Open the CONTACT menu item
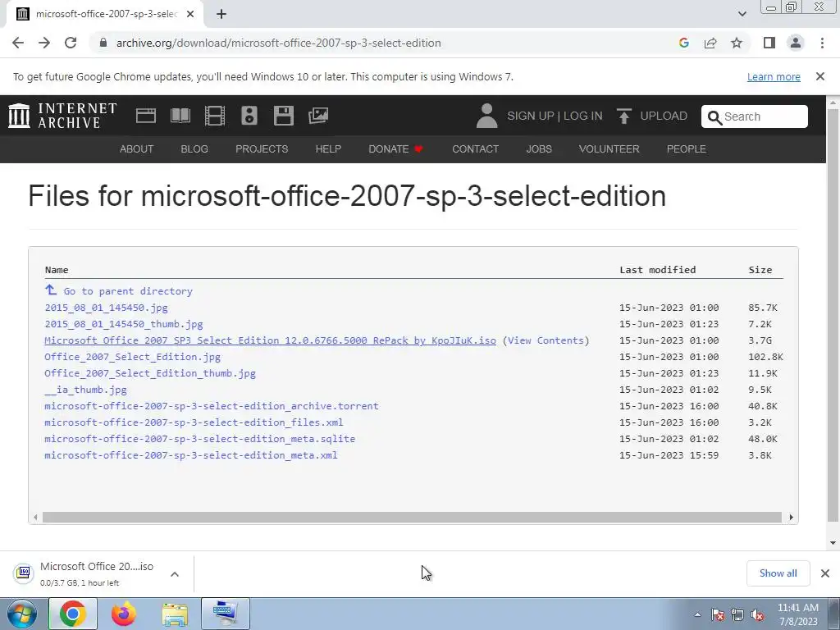This screenshot has height=630, width=840. tap(475, 149)
